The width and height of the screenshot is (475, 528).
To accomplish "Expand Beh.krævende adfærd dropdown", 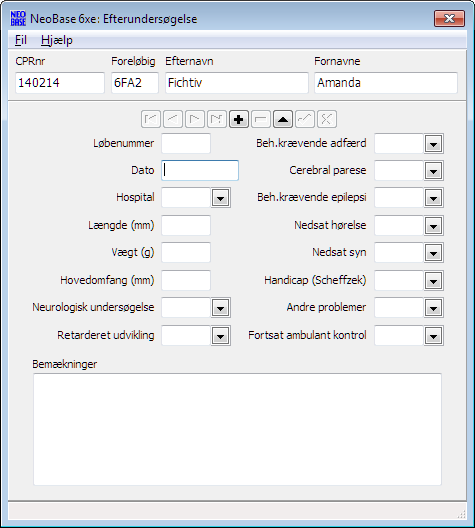I will [433, 144].
